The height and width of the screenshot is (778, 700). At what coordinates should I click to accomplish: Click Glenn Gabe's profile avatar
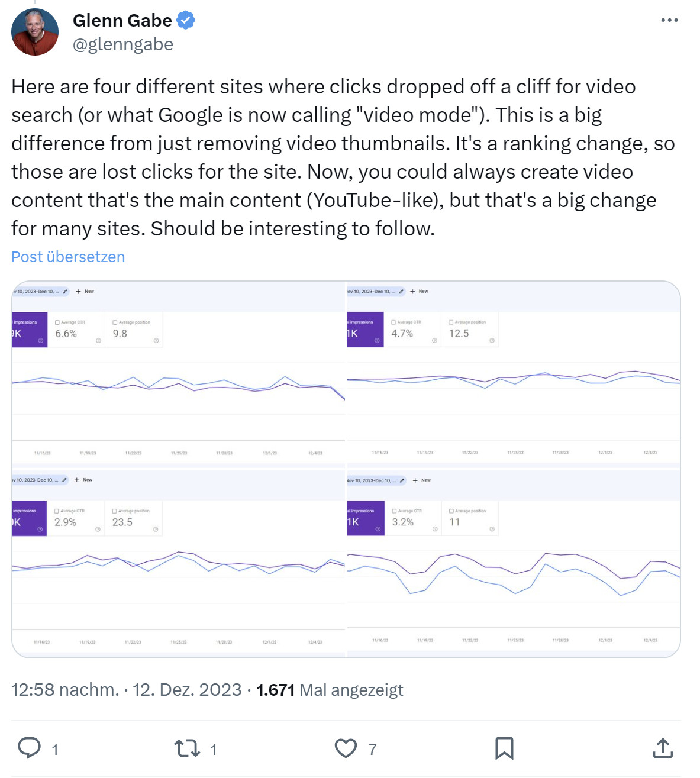pyautogui.click(x=35, y=33)
